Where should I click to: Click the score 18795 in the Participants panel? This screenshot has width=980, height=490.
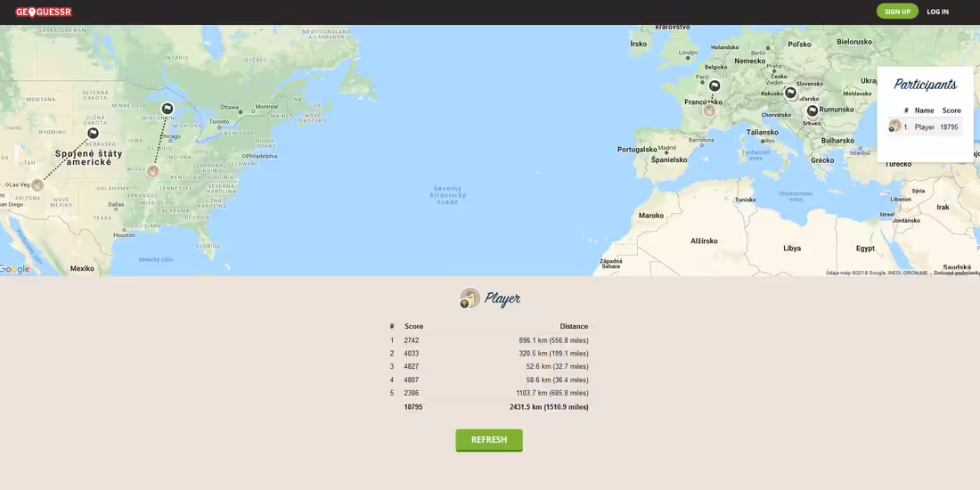tap(949, 127)
